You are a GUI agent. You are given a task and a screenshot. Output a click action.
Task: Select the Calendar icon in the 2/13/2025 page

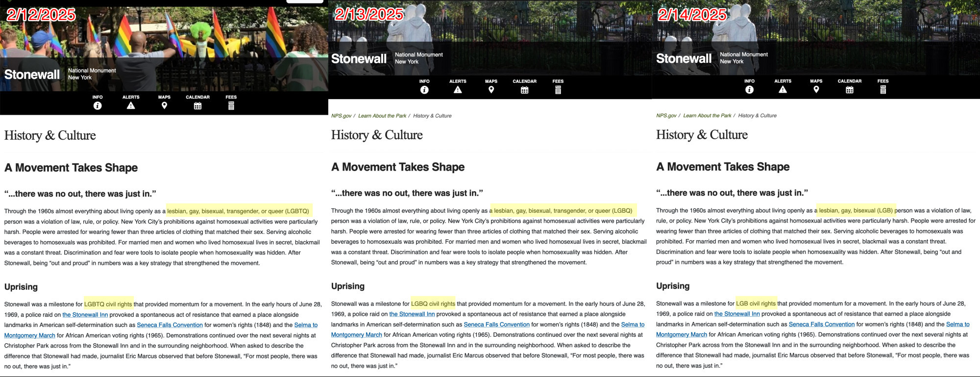(524, 90)
